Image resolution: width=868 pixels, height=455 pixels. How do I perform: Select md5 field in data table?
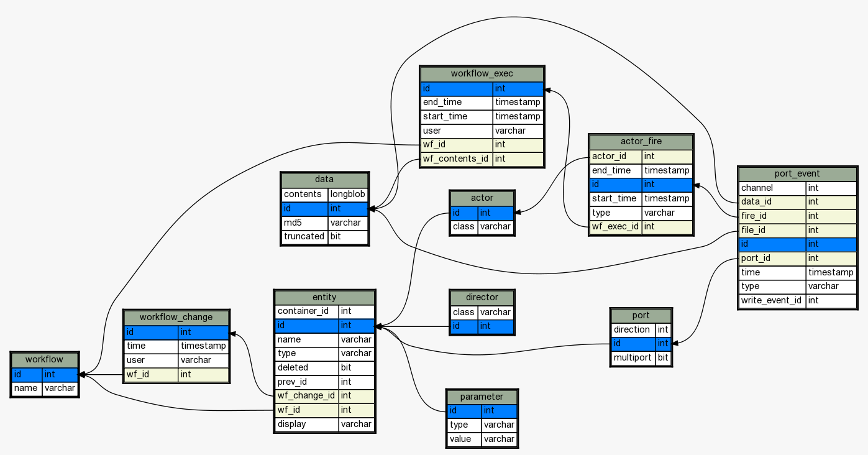(x=324, y=223)
